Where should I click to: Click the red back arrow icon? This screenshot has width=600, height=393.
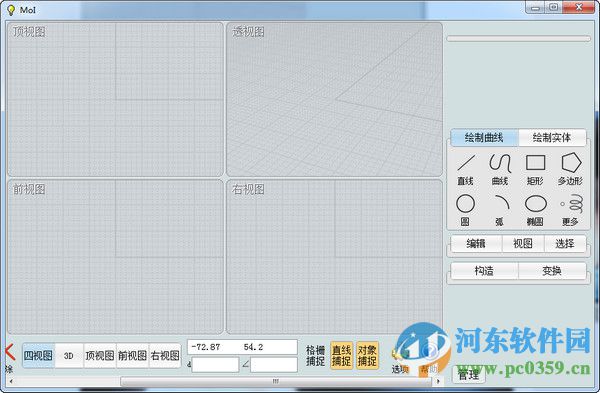[x=10, y=352]
